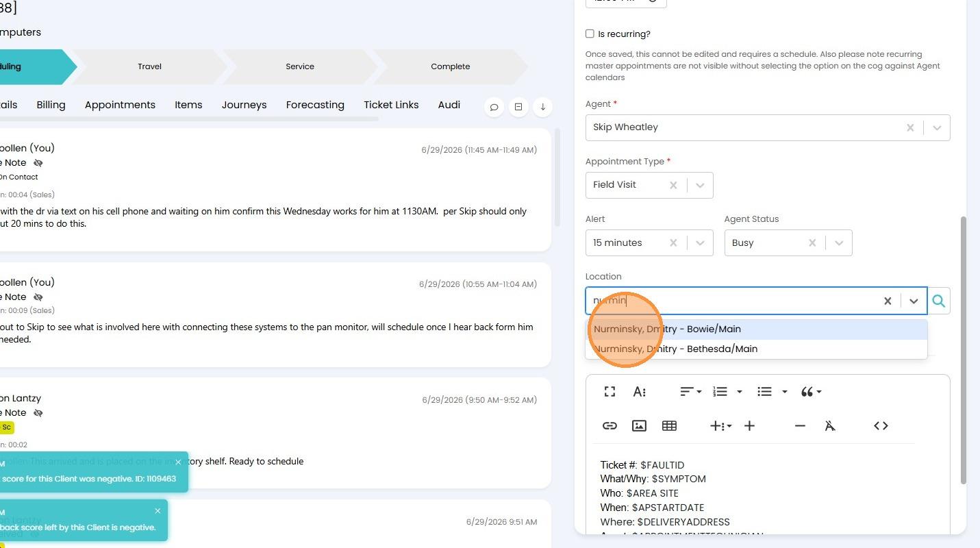Click the Ticket #: $FAULTID line
The image size is (980, 548).
(x=642, y=465)
